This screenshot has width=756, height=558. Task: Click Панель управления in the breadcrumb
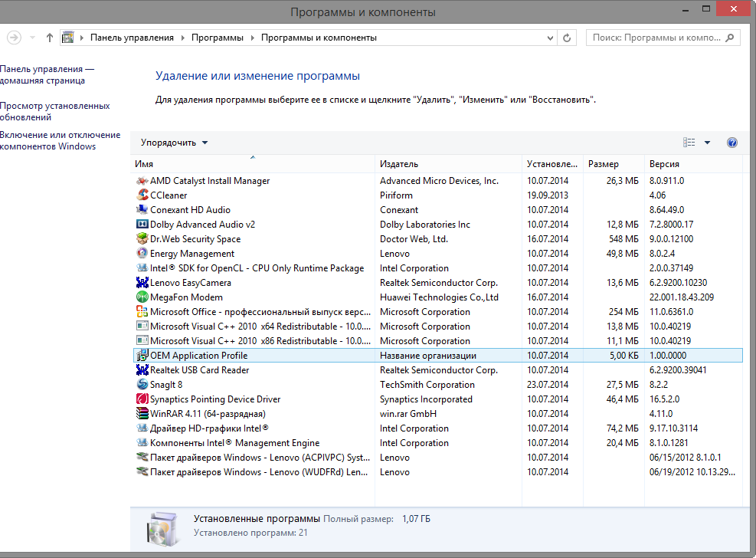tap(132, 38)
